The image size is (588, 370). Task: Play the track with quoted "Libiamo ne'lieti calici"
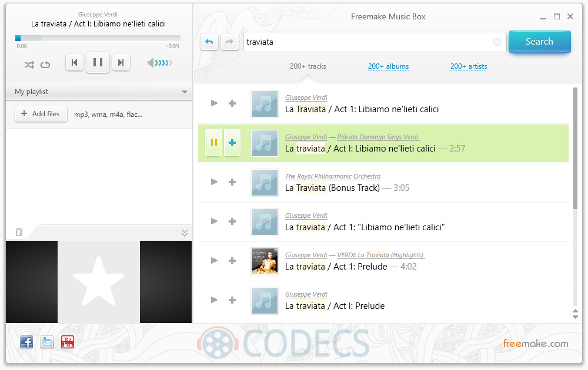tap(214, 221)
